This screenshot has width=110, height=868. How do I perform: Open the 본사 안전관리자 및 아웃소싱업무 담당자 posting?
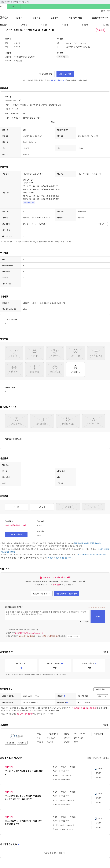(24, 773)
